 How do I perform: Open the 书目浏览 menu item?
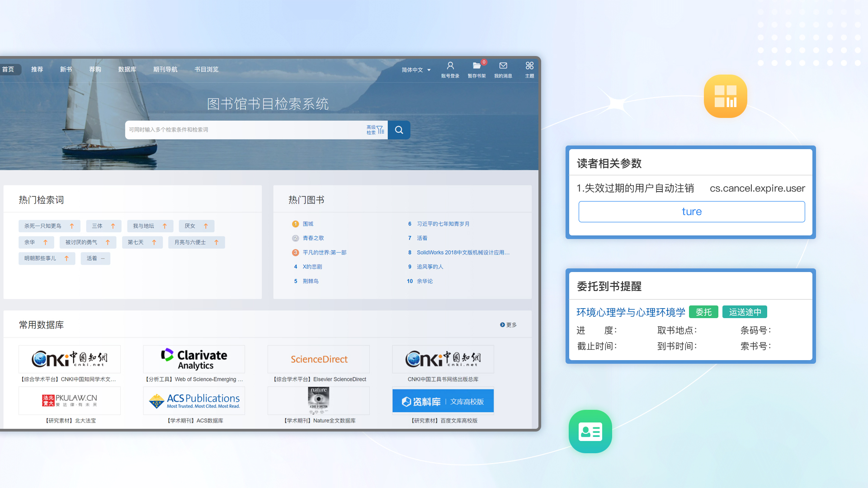(x=206, y=70)
